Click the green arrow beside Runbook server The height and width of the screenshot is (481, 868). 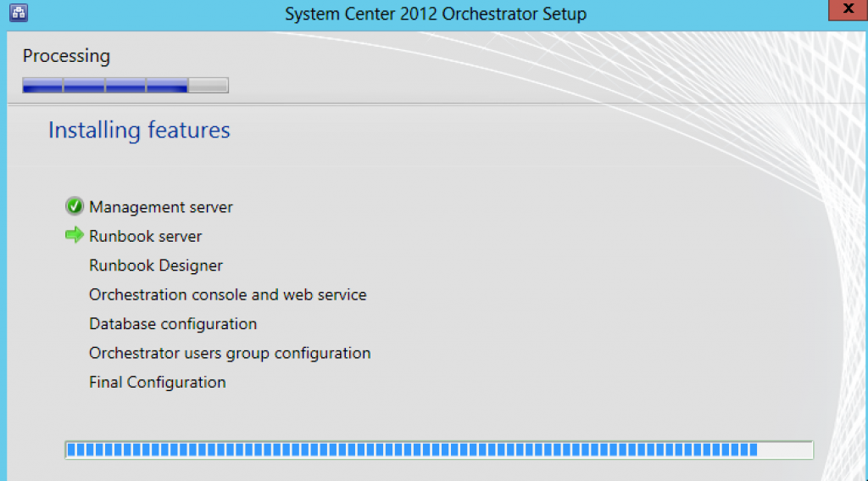coord(75,235)
